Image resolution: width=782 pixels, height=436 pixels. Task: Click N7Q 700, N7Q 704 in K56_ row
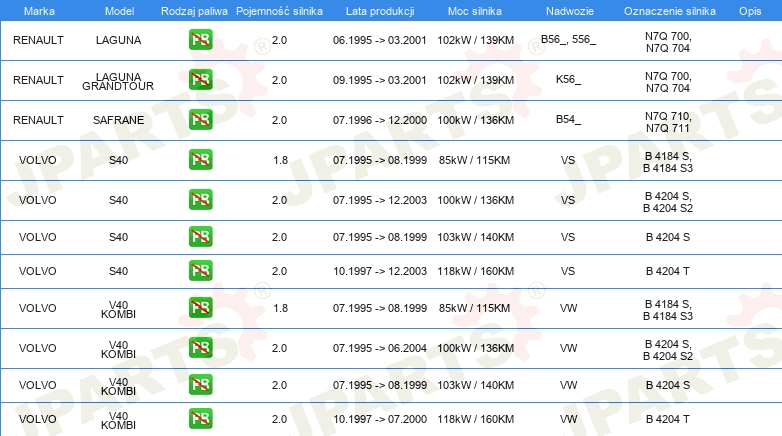click(668, 82)
